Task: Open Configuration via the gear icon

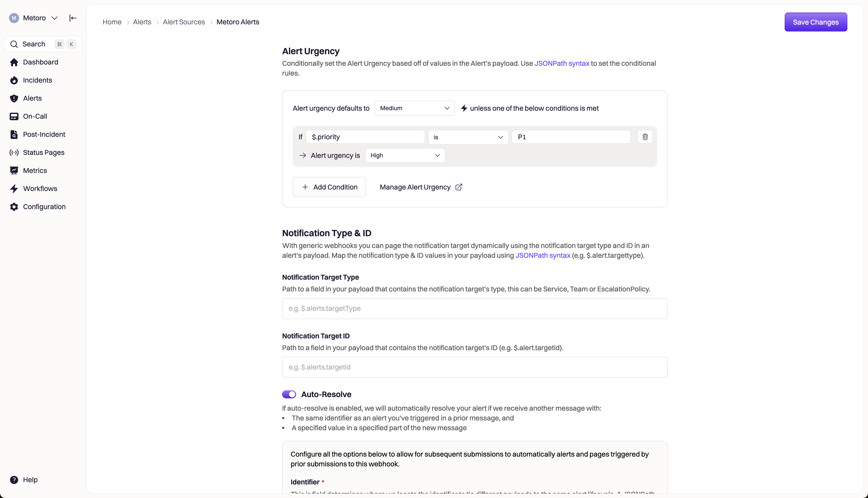Action: point(14,207)
